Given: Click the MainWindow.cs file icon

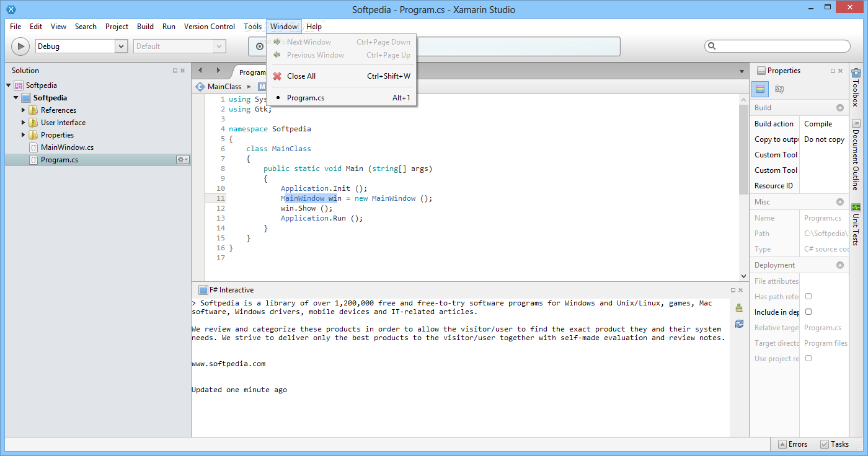Looking at the screenshot, I should (33, 147).
